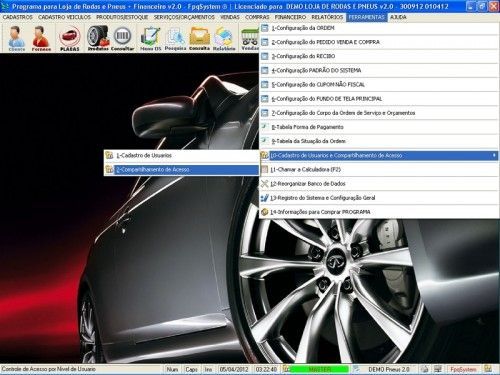Click icon left of DEMO Pneus 2.0

pyautogui.click(x=356, y=369)
